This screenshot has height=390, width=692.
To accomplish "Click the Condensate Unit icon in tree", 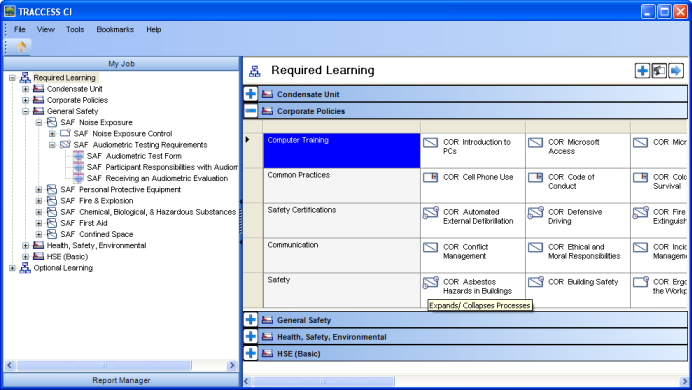I will click(38, 89).
